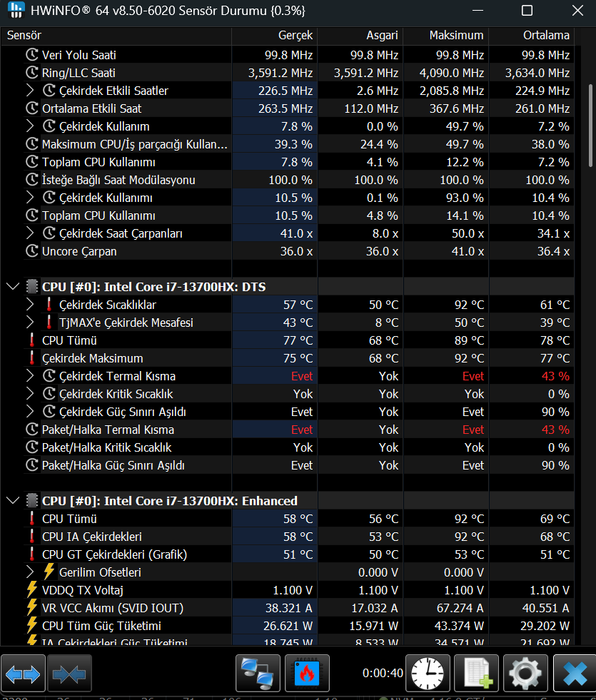The image size is (596, 700).
Task: Collapse CPU Intel Core i7-13700HX DTS group
Action: click(x=13, y=287)
